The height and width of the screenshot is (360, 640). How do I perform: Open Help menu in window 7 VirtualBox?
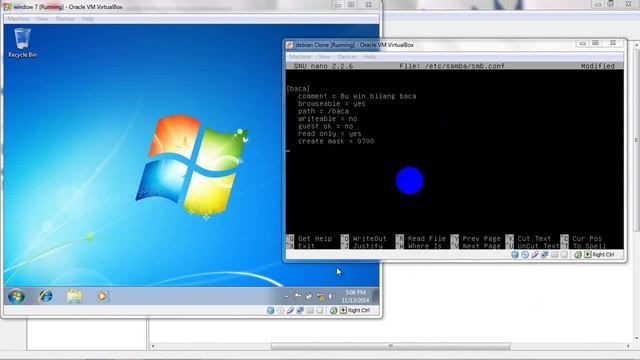(88, 19)
